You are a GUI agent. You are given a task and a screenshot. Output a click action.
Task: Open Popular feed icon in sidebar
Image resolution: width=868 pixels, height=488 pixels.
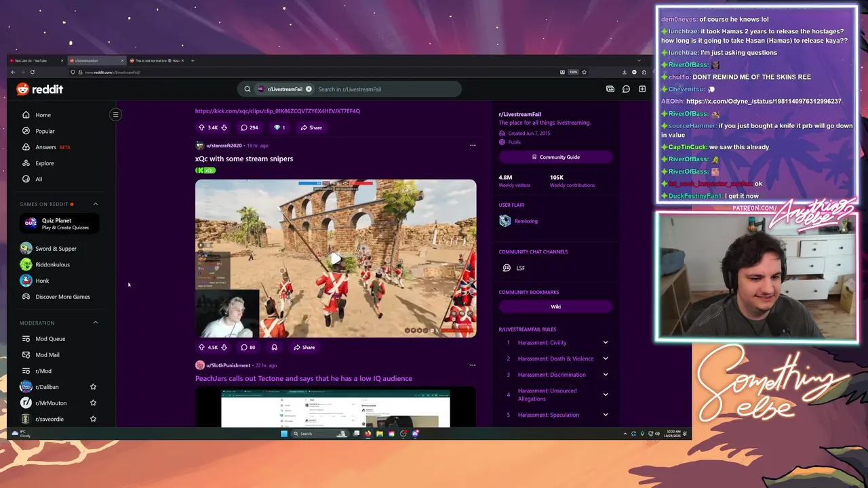click(26, 131)
